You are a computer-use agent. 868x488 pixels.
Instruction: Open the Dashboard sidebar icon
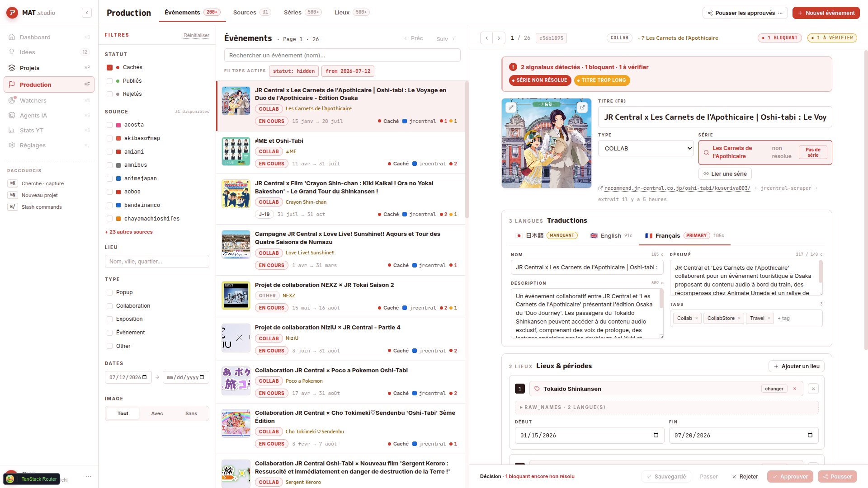pyautogui.click(x=12, y=37)
